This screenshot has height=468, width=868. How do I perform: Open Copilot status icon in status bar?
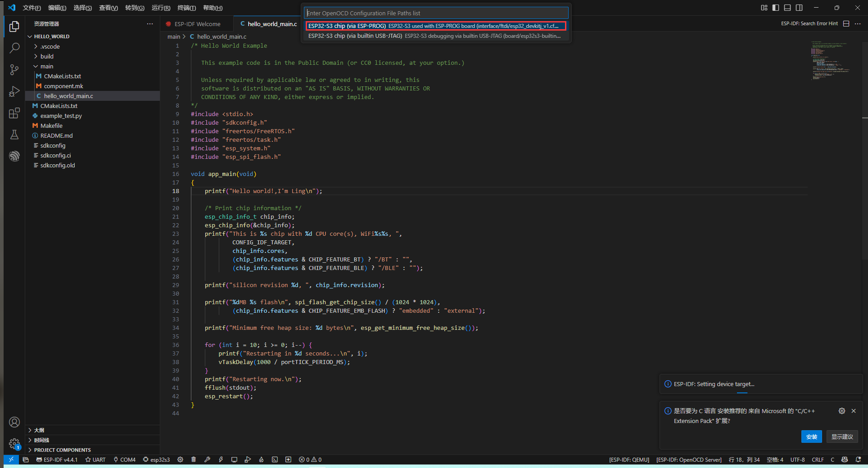(x=845, y=459)
